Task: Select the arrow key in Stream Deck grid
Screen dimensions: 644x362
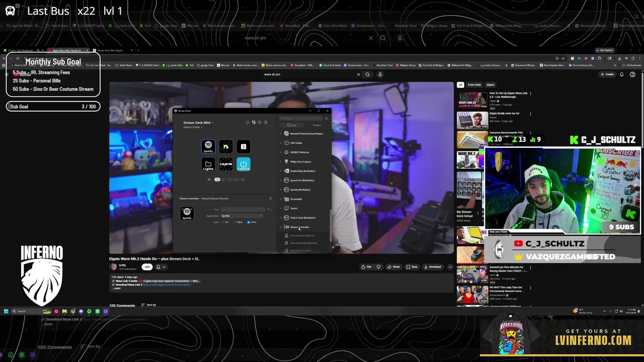Action: pos(244,146)
